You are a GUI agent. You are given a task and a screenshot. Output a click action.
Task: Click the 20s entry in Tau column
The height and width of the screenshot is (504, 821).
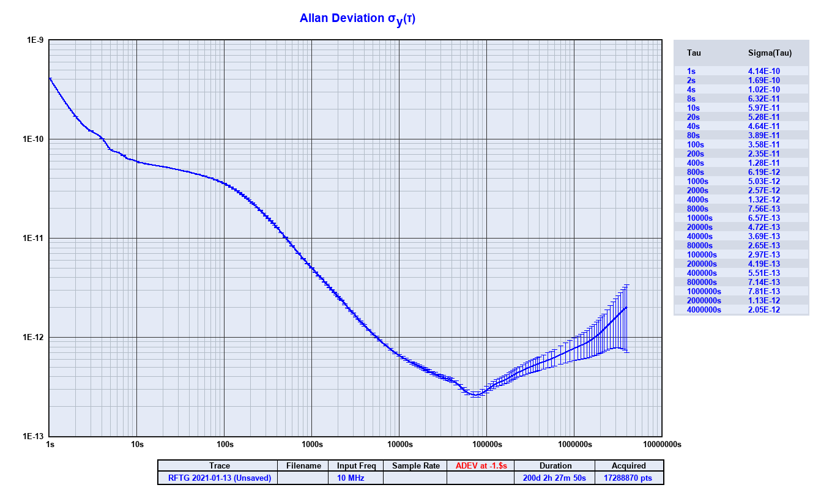coord(693,117)
